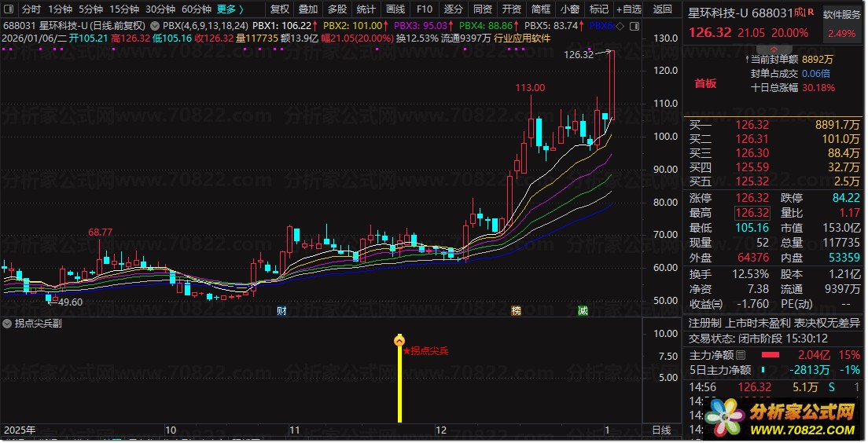
Task: Click the 买三 price 126.30
Action: (752, 153)
